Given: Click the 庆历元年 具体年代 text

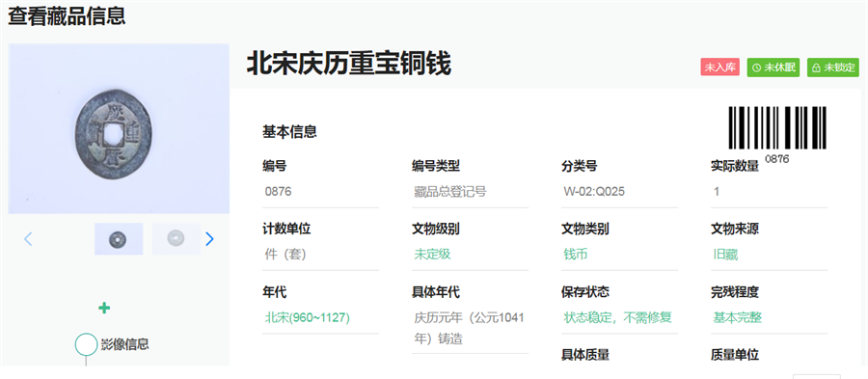Looking at the screenshot, I should pyautogui.click(x=469, y=328).
